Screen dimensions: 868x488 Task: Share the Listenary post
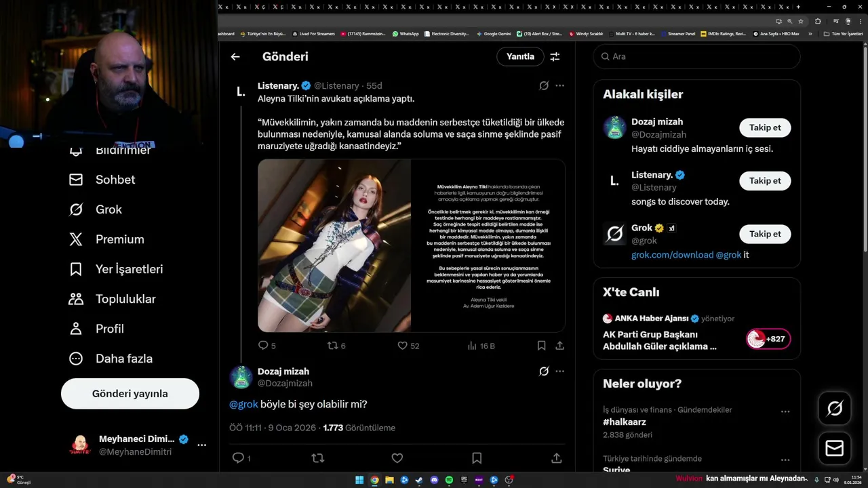click(x=559, y=346)
